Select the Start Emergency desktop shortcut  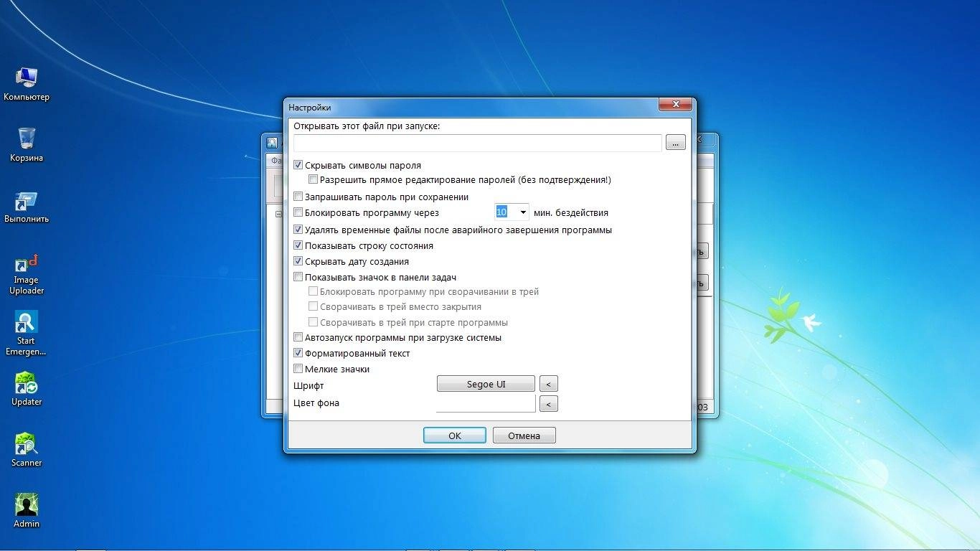point(27,334)
